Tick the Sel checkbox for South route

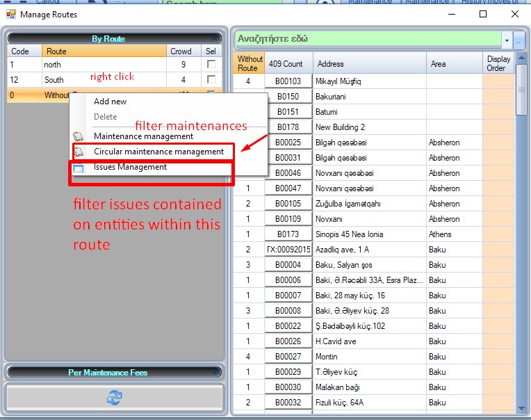211,80
